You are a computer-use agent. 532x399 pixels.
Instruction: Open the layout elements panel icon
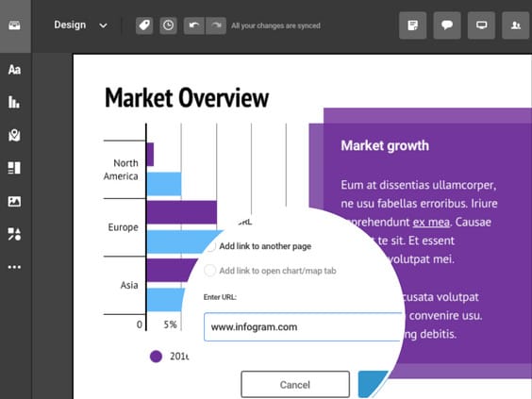(x=14, y=168)
